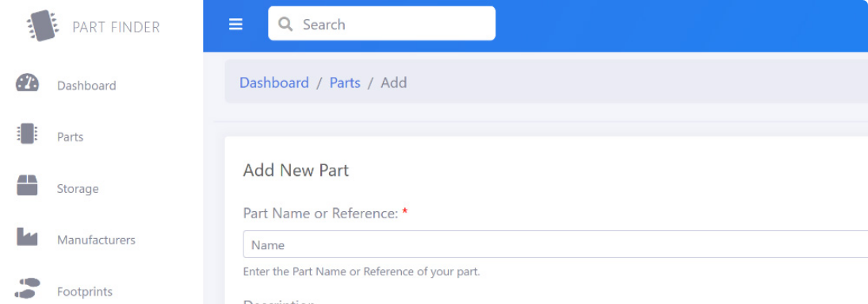Click the Add New Part heading

296,170
